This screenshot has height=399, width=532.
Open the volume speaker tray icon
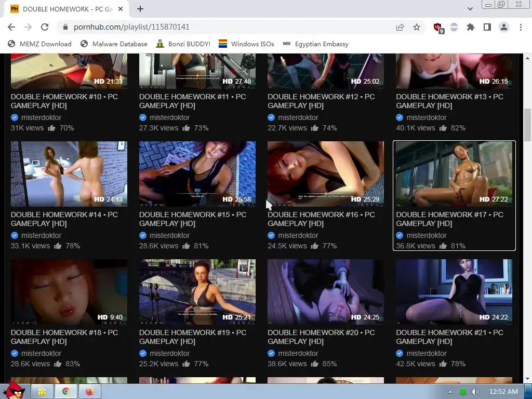[475, 392]
